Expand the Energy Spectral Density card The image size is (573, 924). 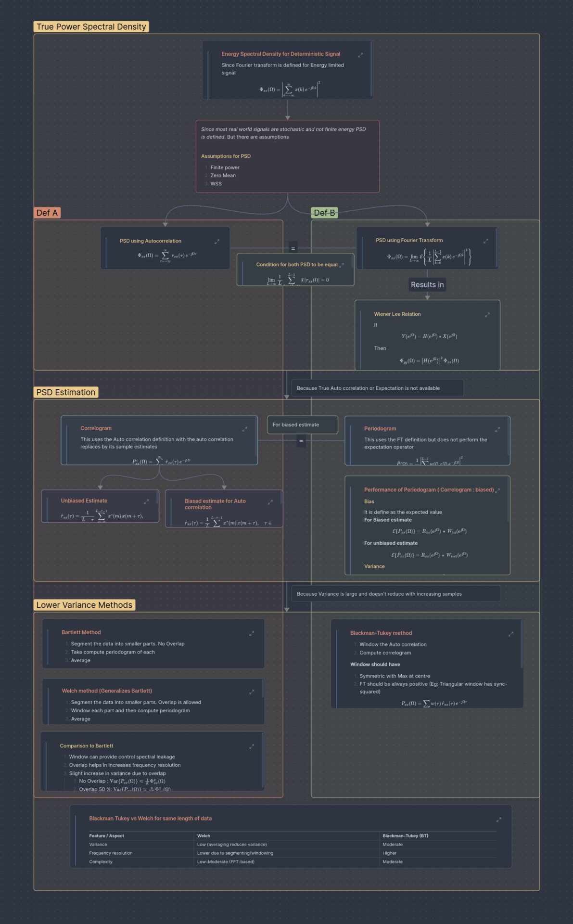click(x=360, y=55)
